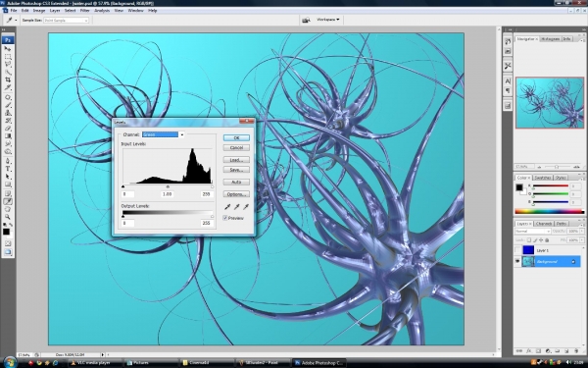Select the History Brush tool
Image resolution: width=588 pixels, height=368 pixels.
click(8, 121)
